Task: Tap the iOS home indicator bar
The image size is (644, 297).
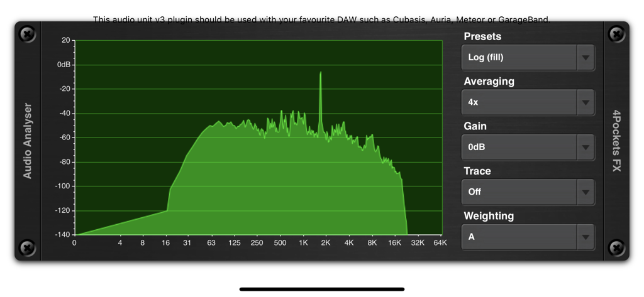Action: pyautogui.click(x=322, y=289)
